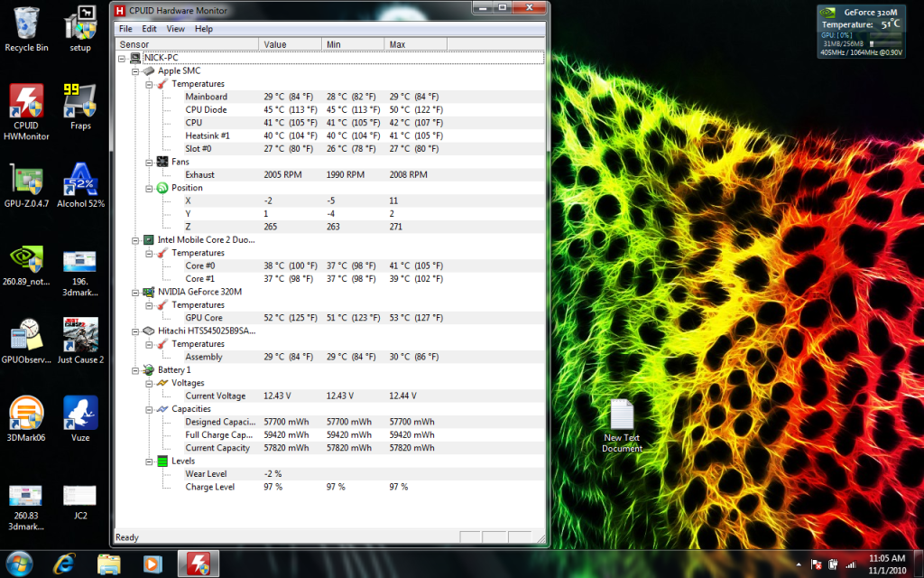Open the File menu

125,28
